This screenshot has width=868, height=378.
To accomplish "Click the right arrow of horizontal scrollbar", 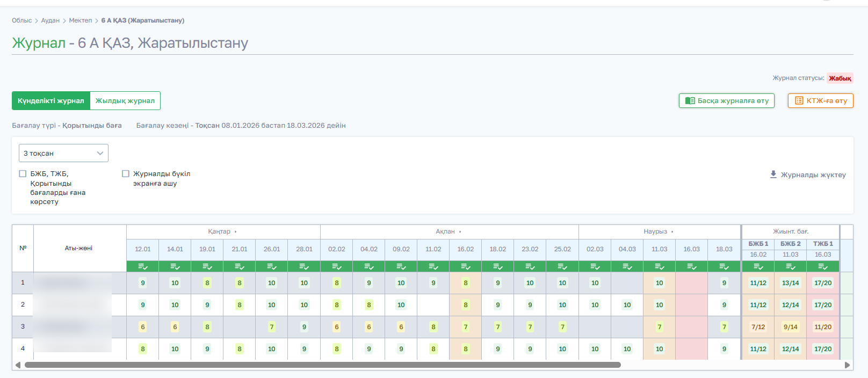I will pyautogui.click(x=847, y=365).
